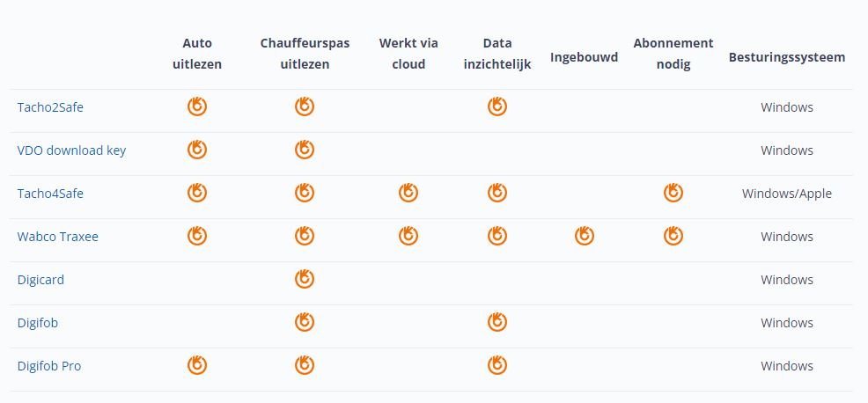Click Tacho4Safe Abonnement nodig check icon

click(673, 192)
